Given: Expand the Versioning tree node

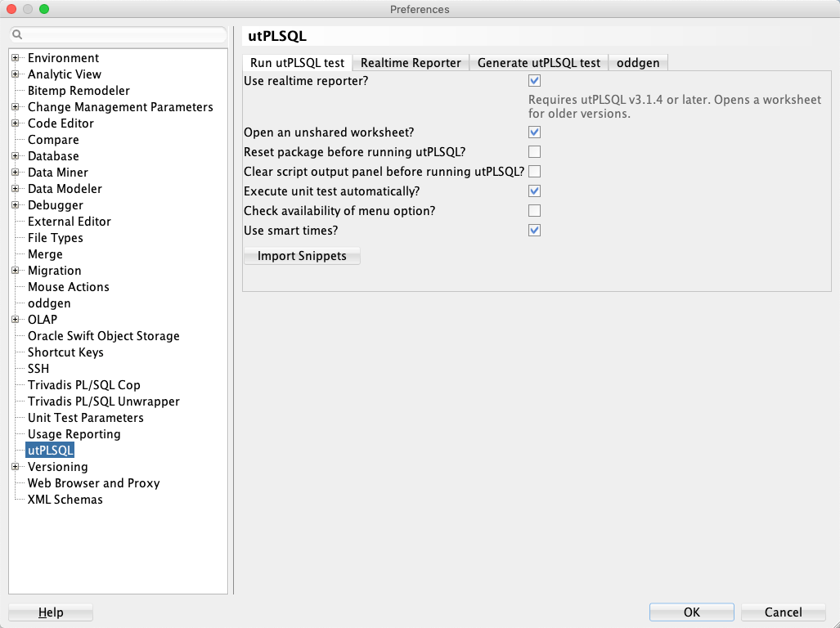Looking at the screenshot, I should (16, 467).
